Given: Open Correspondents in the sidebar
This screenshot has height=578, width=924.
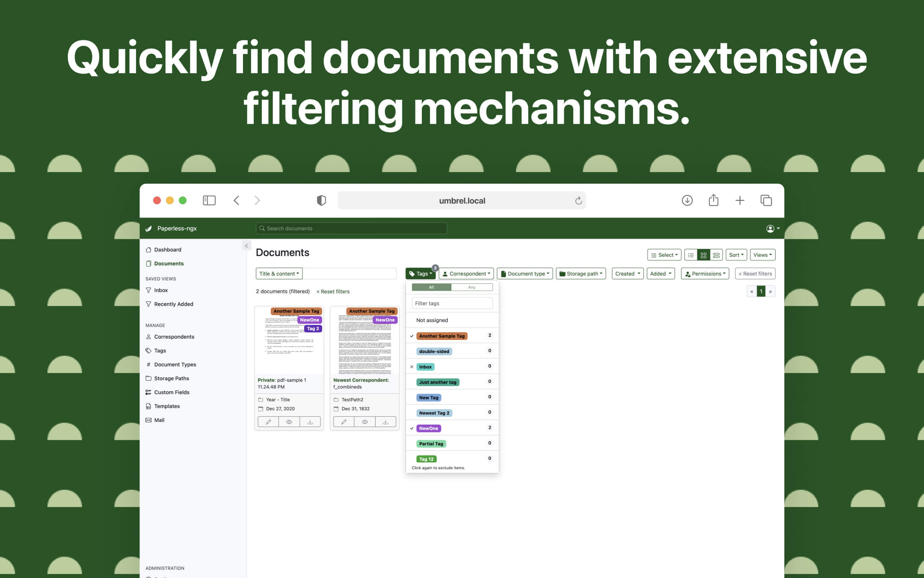Looking at the screenshot, I should (x=174, y=337).
